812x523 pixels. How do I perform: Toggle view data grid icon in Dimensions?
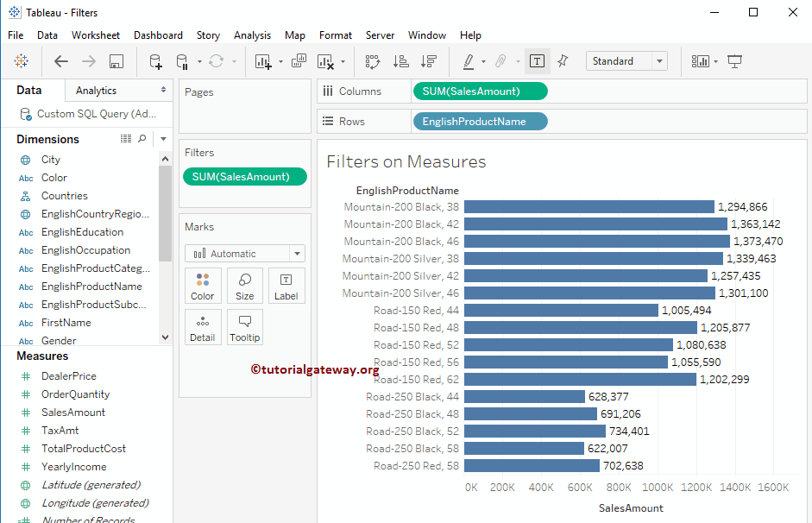click(126, 139)
